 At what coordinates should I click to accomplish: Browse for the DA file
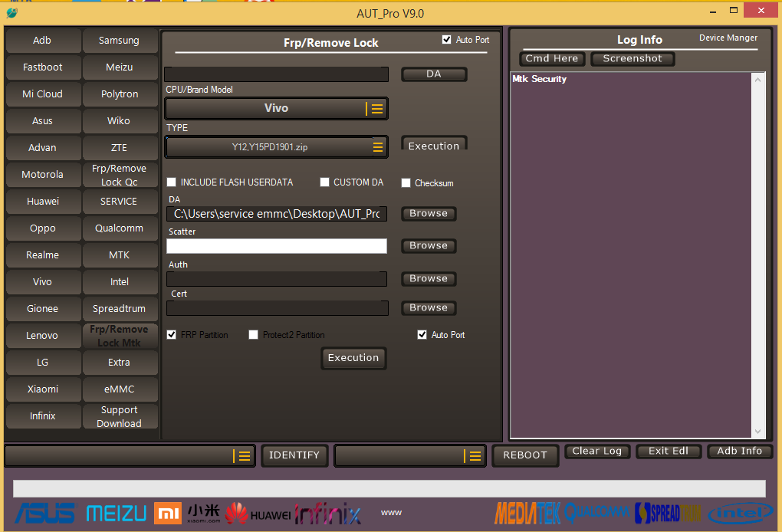(429, 213)
